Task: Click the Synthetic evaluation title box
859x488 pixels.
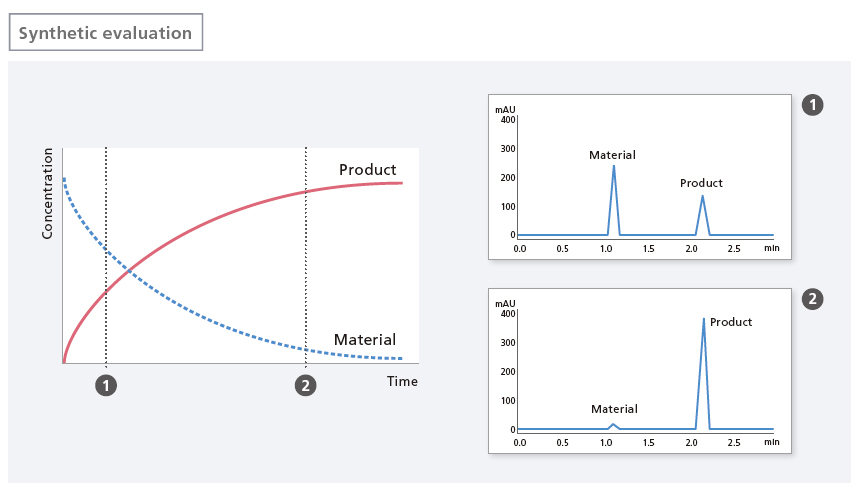Action: click(106, 33)
